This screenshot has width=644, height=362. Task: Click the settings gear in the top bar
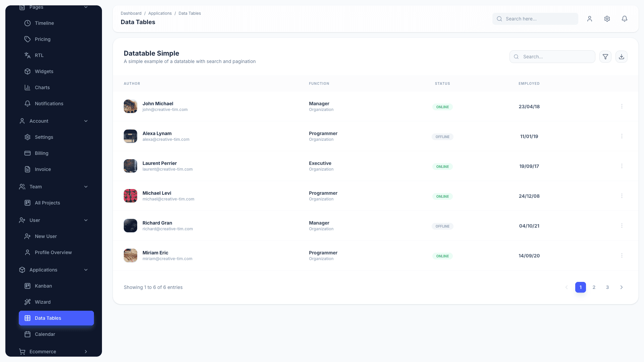607,19
